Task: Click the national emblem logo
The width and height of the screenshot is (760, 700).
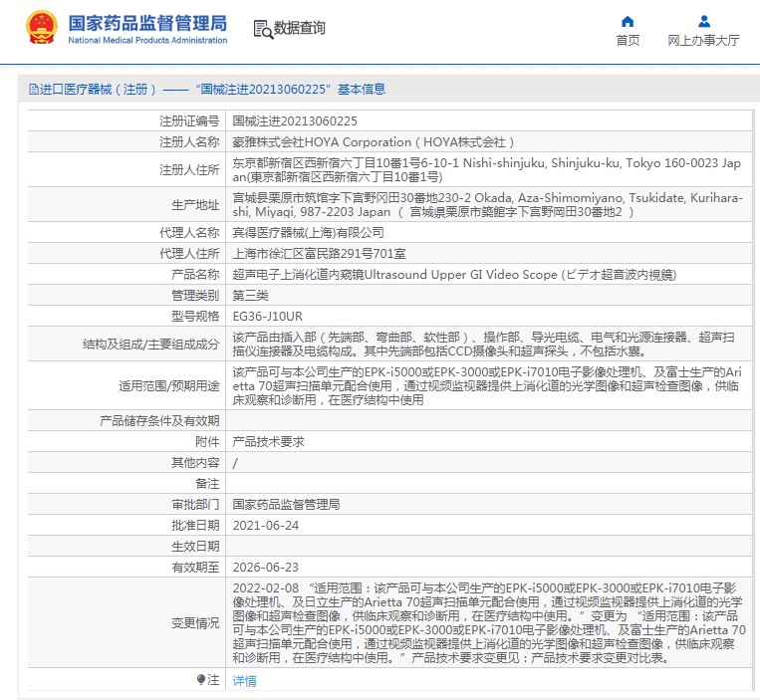Action: pyautogui.click(x=42, y=28)
